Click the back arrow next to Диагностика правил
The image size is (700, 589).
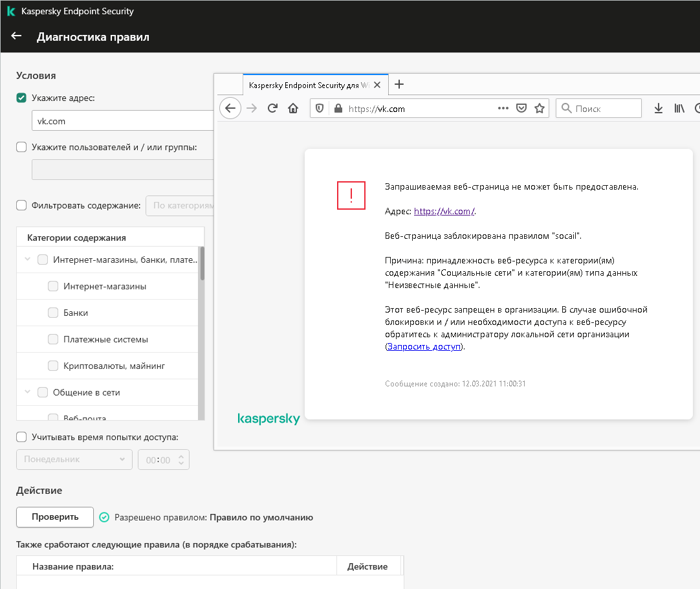pyautogui.click(x=16, y=36)
